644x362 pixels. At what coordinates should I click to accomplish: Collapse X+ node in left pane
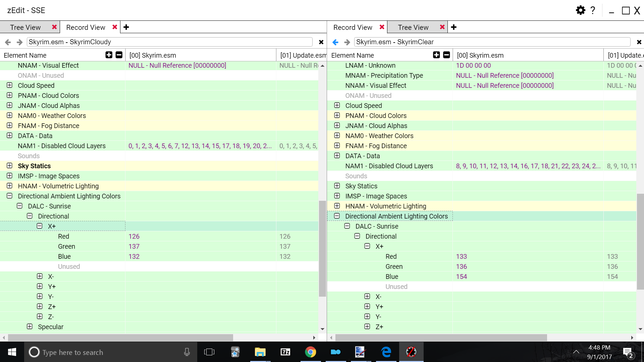click(x=40, y=226)
